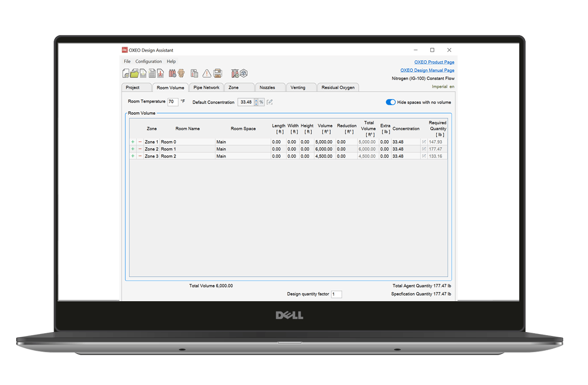Click the Room Name column header

click(x=188, y=128)
